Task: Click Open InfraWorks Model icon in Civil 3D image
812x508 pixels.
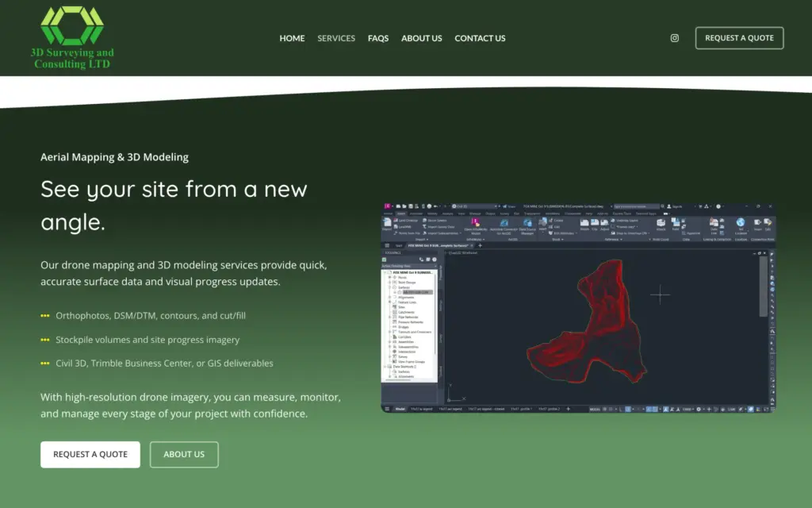Action: [x=476, y=223]
